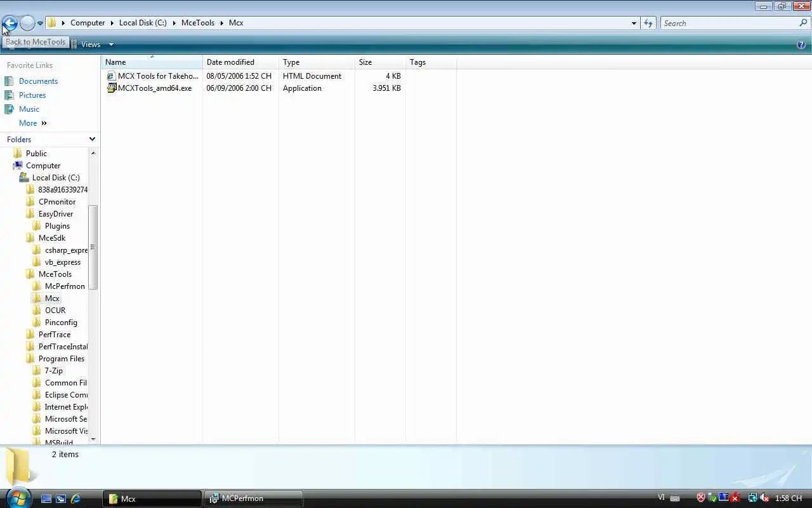Select Pinconfig folder in tree
The image size is (812, 508).
coord(61,323)
